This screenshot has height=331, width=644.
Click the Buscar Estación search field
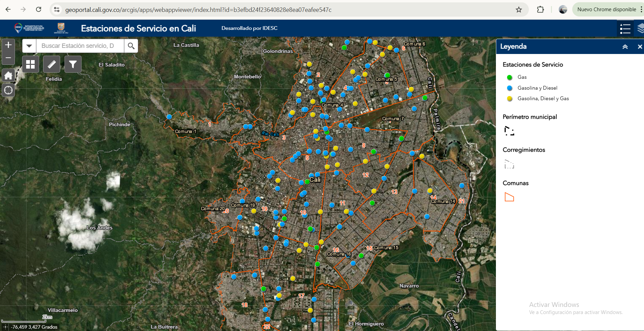(x=80, y=46)
